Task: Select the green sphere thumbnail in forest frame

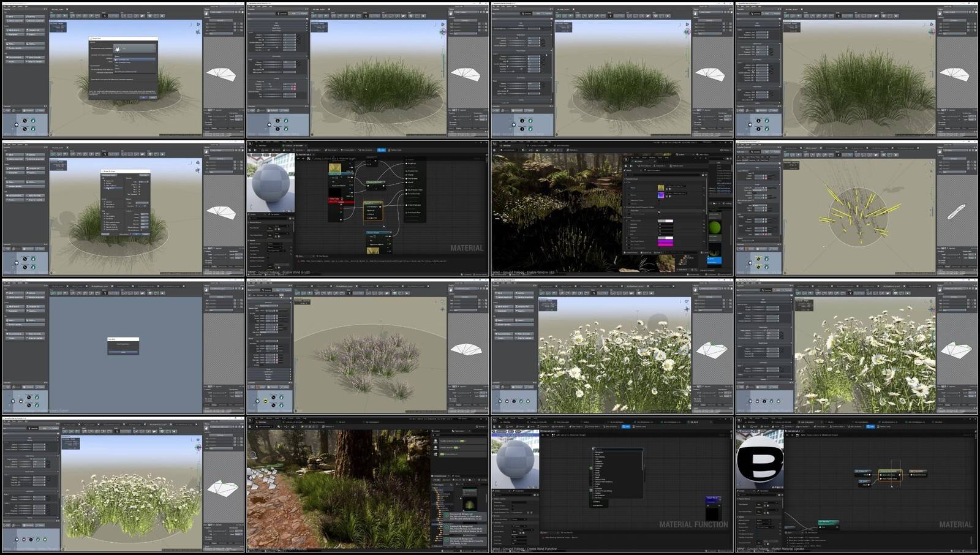Action: pyautogui.click(x=714, y=228)
